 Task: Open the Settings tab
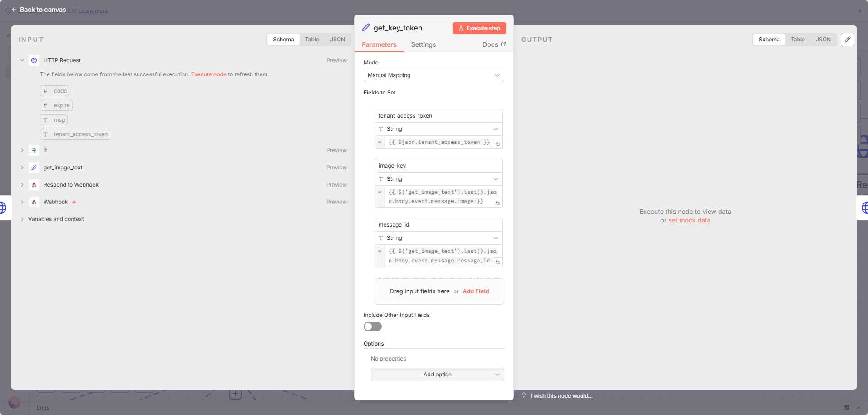[x=423, y=44]
